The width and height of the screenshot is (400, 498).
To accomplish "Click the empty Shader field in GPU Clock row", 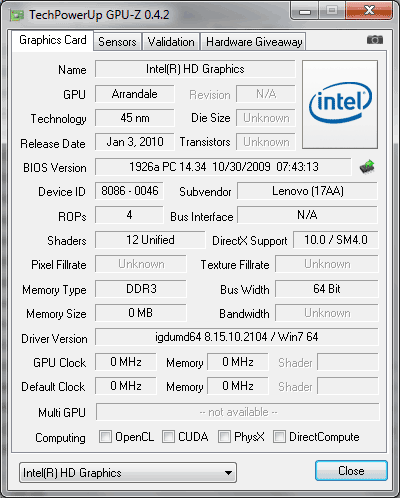I will point(348,362).
